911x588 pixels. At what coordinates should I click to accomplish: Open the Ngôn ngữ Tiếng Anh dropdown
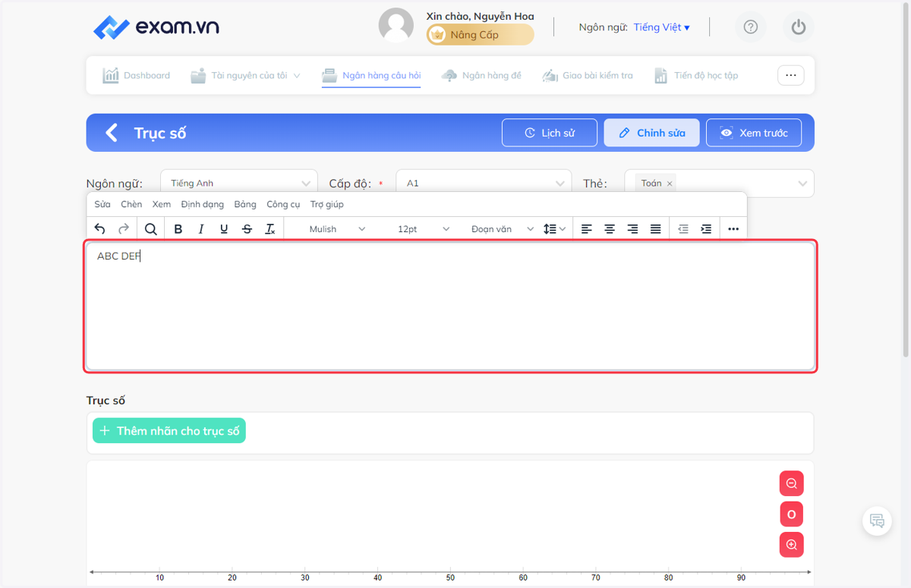pyautogui.click(x=239, y=183)
